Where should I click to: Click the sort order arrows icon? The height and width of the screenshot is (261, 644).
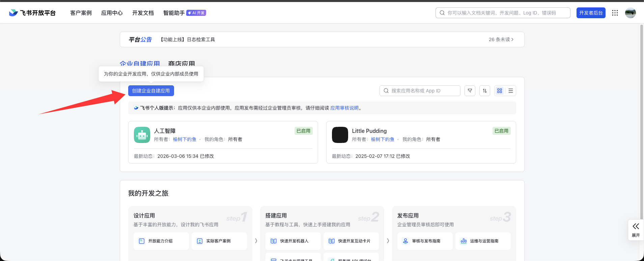pyautogui.click(x=485, y=91)
